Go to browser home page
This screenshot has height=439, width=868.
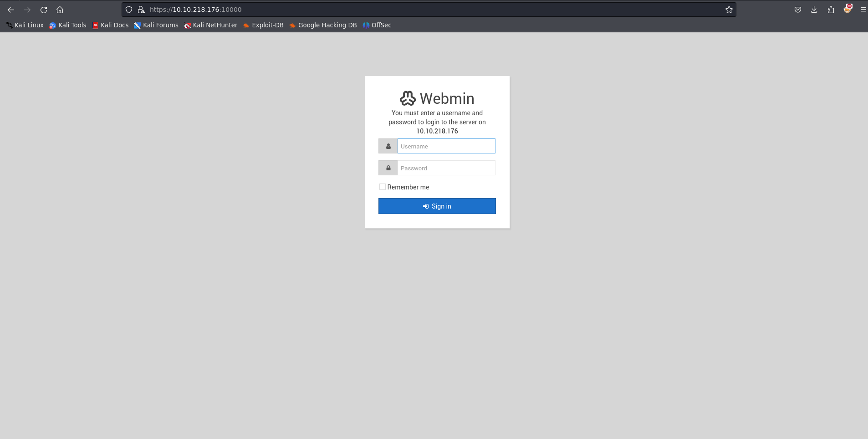[x=60, y=10]
